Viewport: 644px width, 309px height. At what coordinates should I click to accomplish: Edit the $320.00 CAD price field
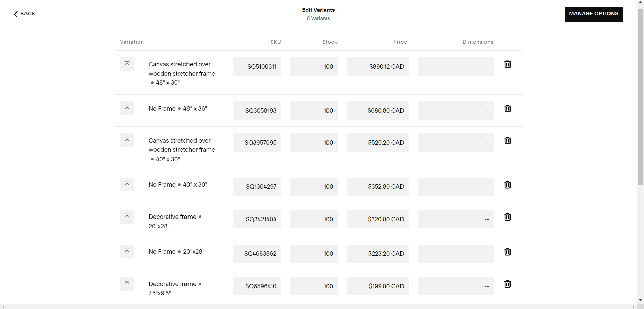coord(378,219)
